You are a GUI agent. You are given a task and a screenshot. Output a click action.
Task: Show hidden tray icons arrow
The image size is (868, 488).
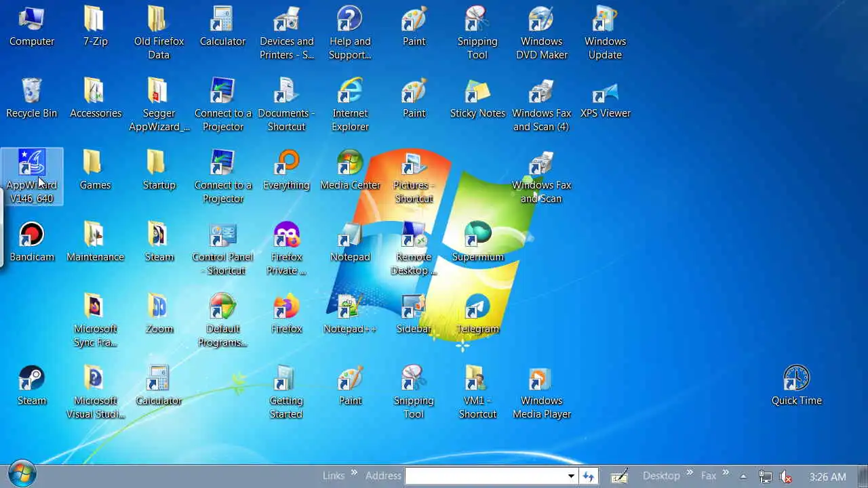click(x=743, y=476)
